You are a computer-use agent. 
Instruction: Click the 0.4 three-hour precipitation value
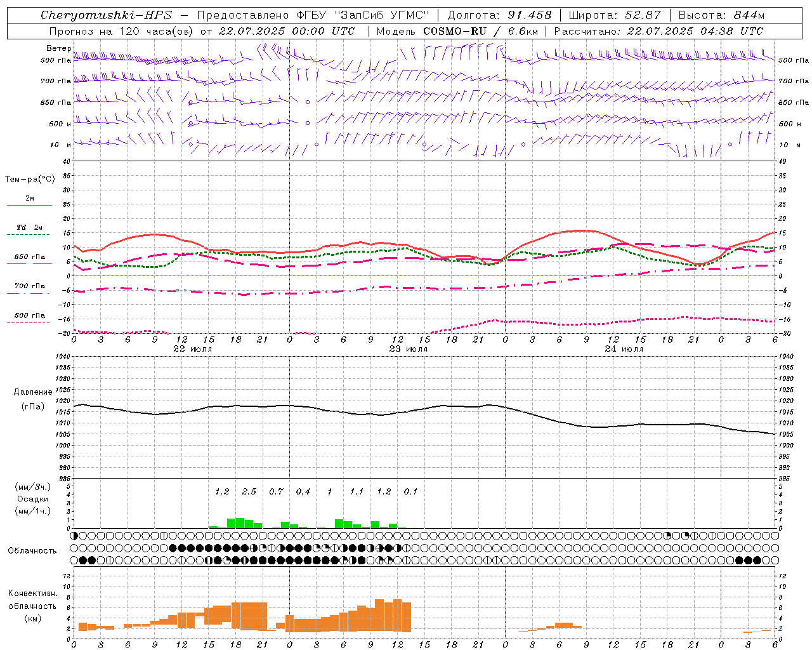pyautogui.click(x=303, y=491)
